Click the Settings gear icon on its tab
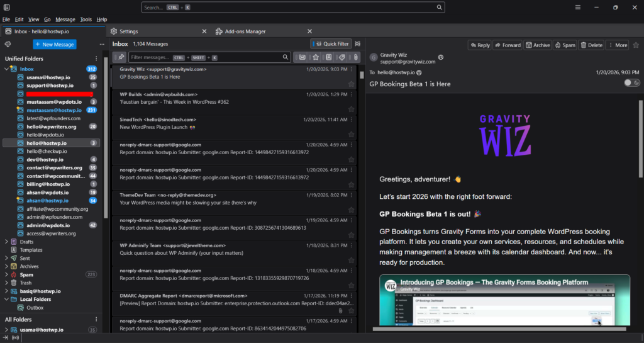 point(114,31)
